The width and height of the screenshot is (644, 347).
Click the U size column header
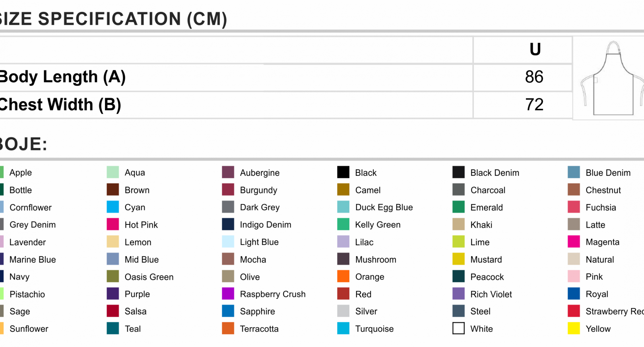pyautogui.click(x=535, y=49)
